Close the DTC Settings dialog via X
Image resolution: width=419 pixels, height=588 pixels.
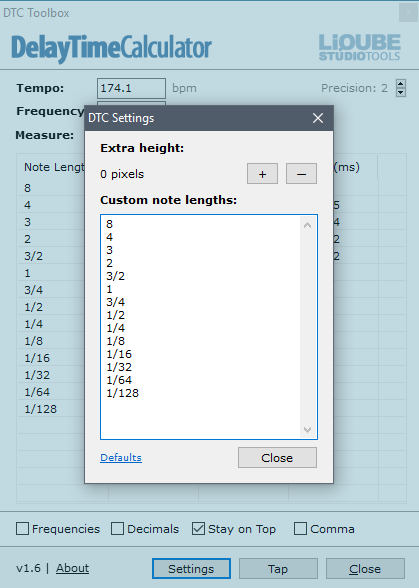click(318, 118)
